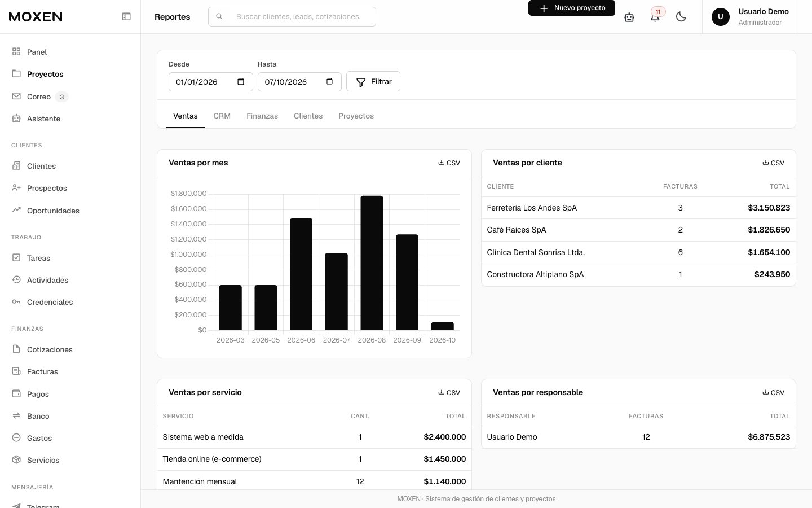Image resolution: width=812 pixels, height=508 pixels.
Task: Click the total $3.150.823
Action: (x=769, y=208)
